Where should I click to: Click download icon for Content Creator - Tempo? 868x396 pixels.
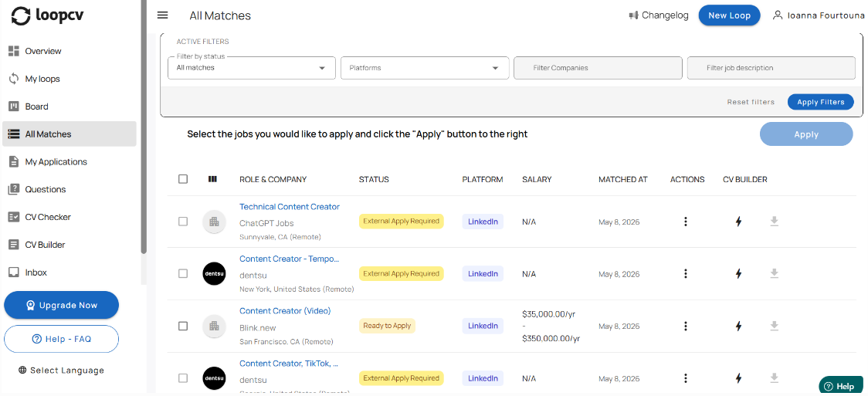pos(775,274)
